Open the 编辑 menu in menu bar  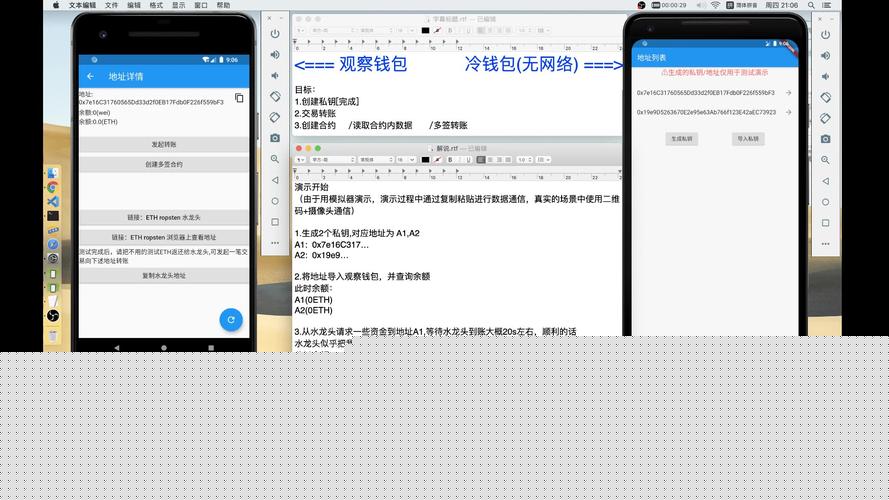(x=134, y=5)
